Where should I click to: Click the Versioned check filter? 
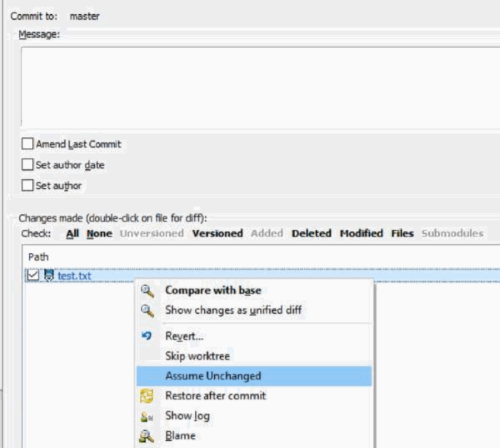point(217,233)
